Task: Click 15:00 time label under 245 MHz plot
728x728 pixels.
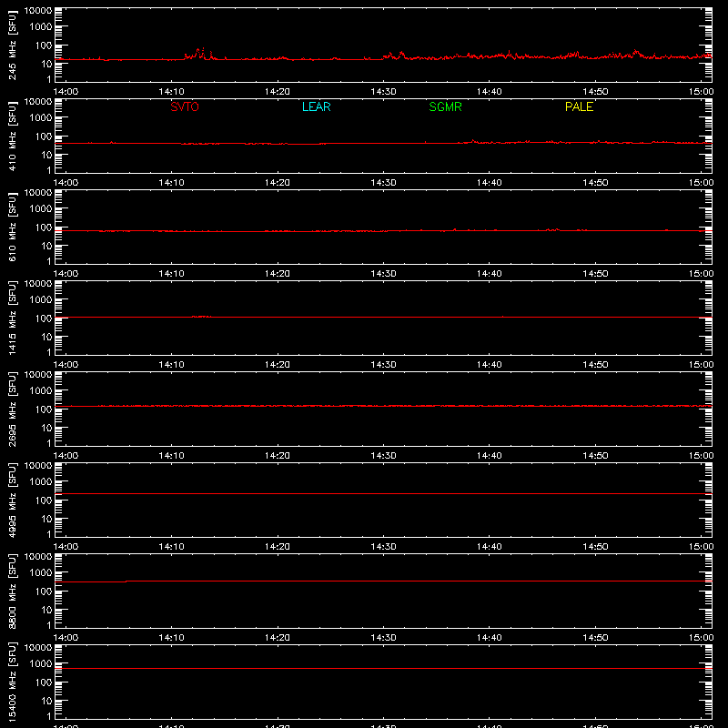Action: click(x=701, y=92)
